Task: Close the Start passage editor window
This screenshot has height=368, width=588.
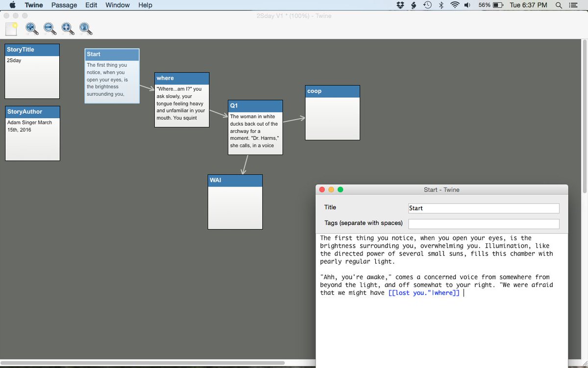Action: pyautogui.click(x=322, y=189)
